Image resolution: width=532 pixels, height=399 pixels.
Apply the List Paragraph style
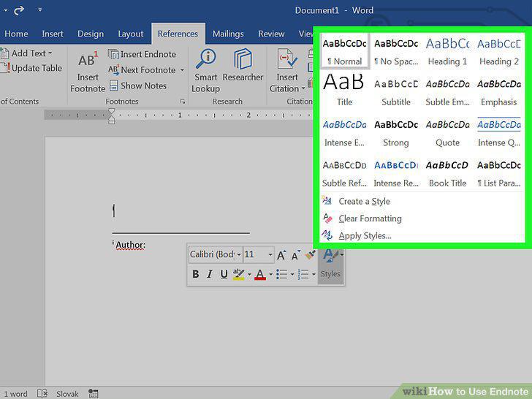pos(498,173)
